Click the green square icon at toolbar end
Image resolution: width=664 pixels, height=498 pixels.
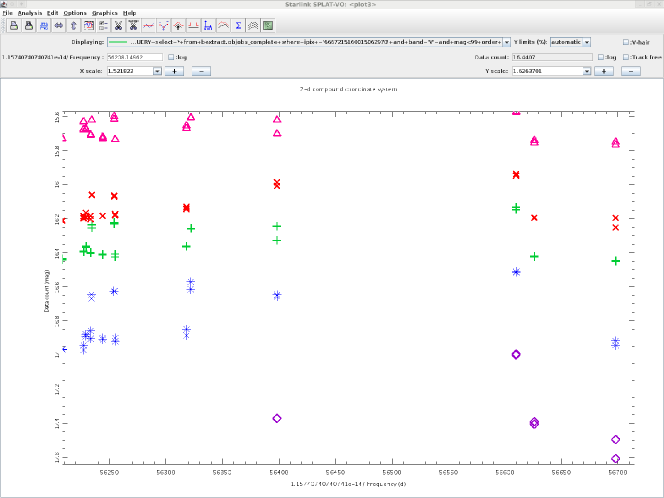point(268,25)
